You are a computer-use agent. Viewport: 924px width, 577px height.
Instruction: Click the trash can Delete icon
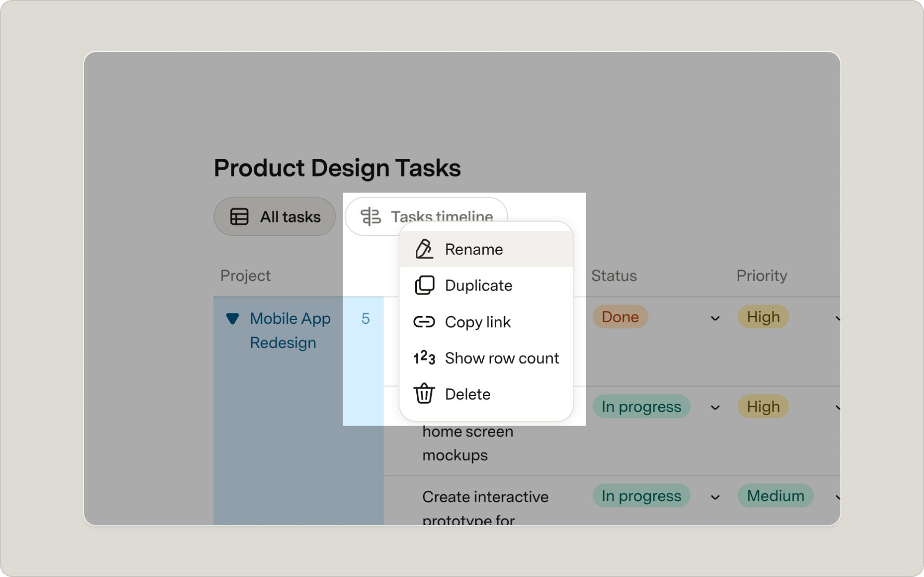click(x=424, y=394)
